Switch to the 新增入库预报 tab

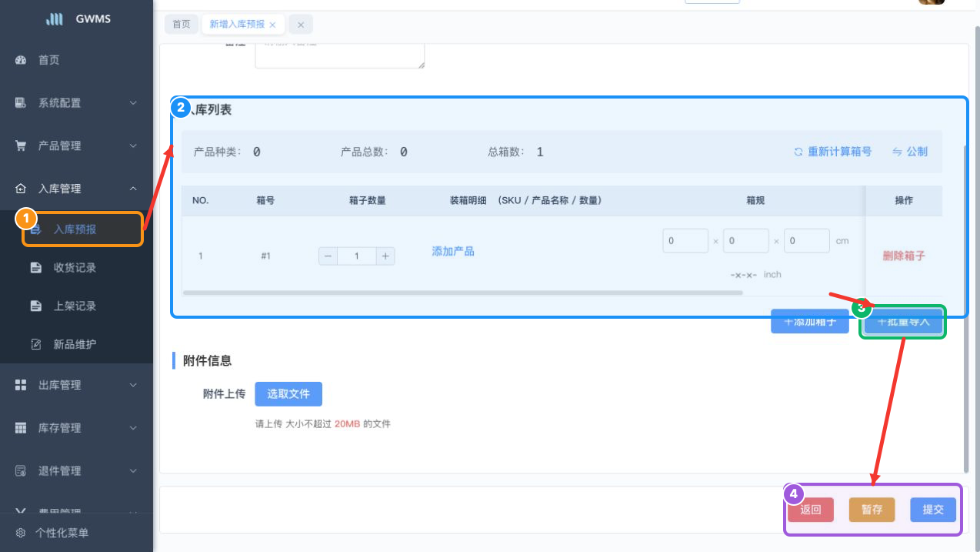coord(237,25)
